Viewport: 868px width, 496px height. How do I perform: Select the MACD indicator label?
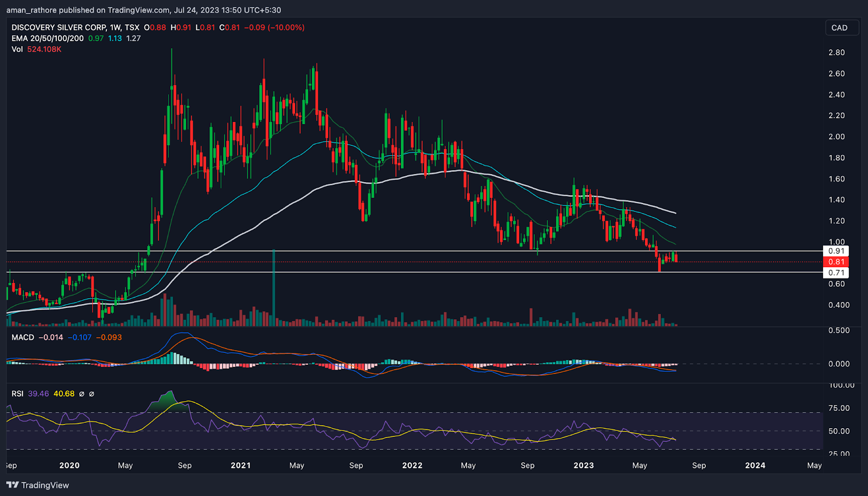[x=23, y=337]
